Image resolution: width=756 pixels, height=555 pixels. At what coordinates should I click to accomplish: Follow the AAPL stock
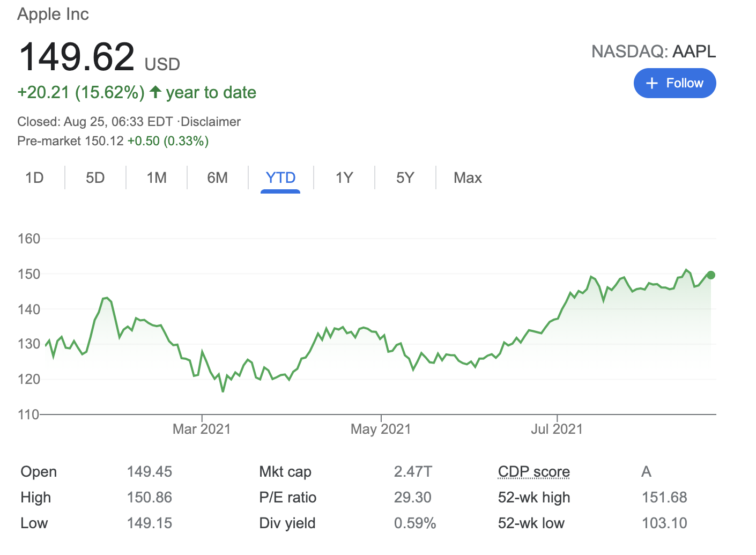pos(675,83)
